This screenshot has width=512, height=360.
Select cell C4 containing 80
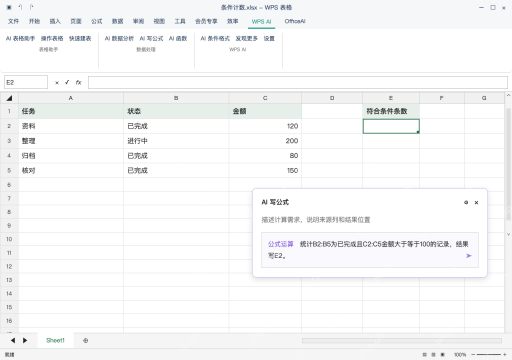click(x=265, y=156)
